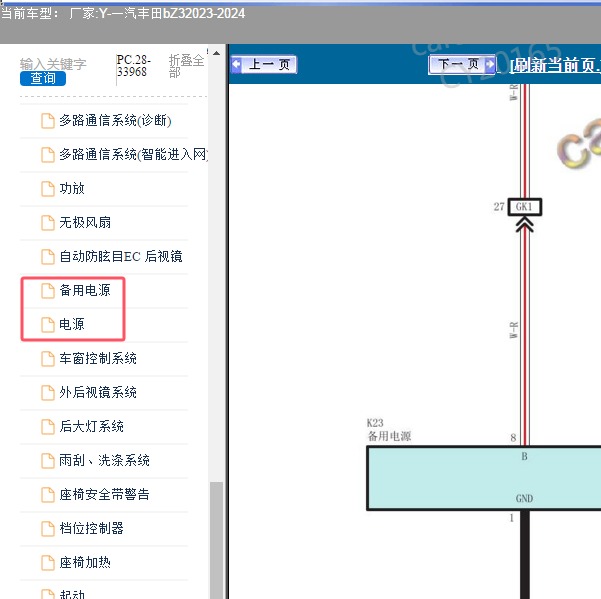Go to previous page with 上一页
This screenshot has height=599, width=601.
click(264, 64)
